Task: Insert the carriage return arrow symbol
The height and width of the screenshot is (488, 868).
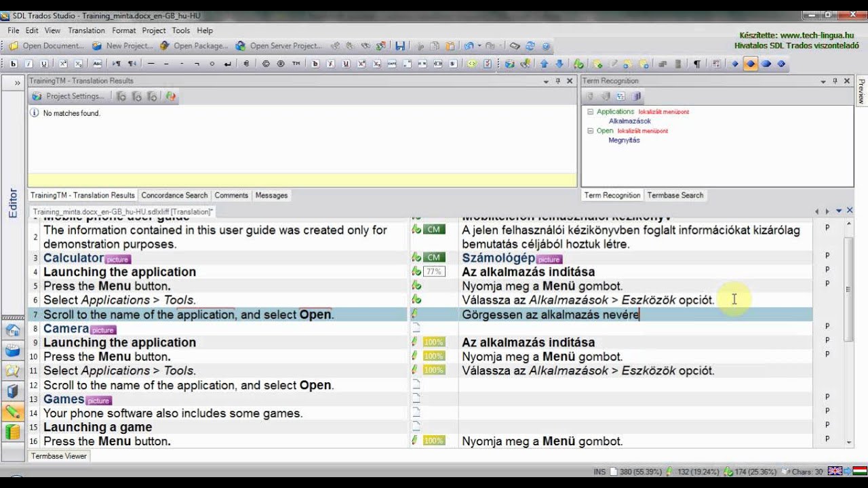Action: [227, 64]
